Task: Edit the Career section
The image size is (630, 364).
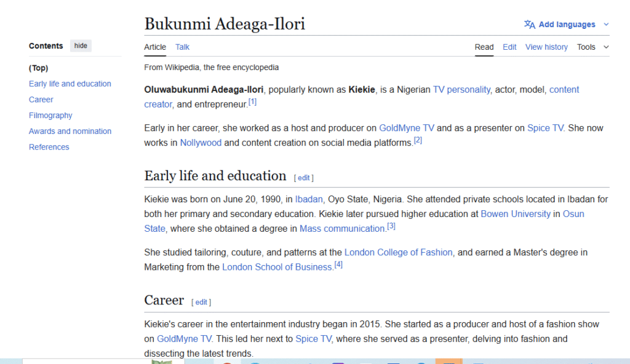Action: coord(201,302)
